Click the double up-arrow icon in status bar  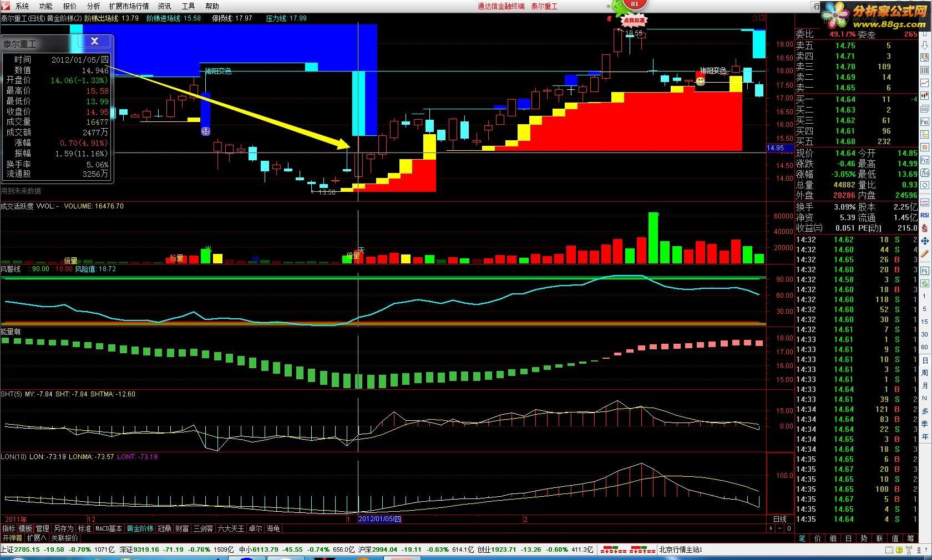[x=919, y=549]
